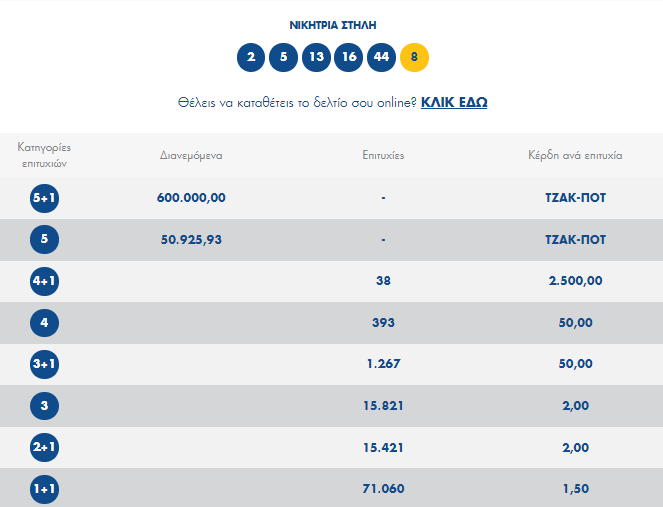The width and height of the screenshot is (663, 507).
Task: Click 2,00 winnings in the 2+1 row
Action: [575, 447]
